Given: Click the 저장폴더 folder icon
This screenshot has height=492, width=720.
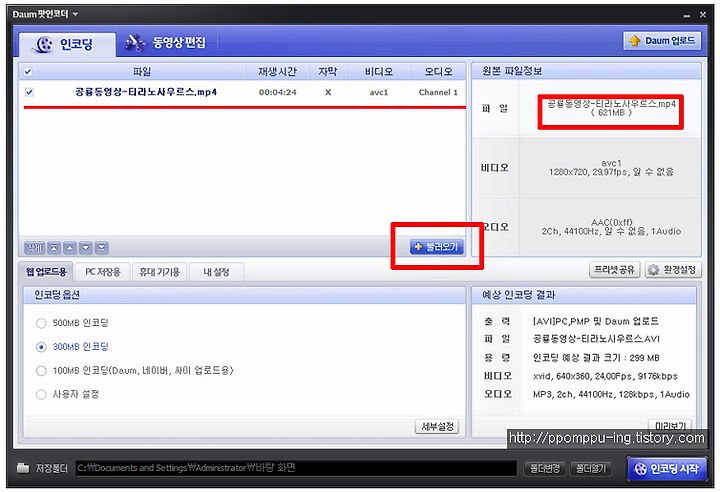Looking at the screenshot, I should [23, 468].
